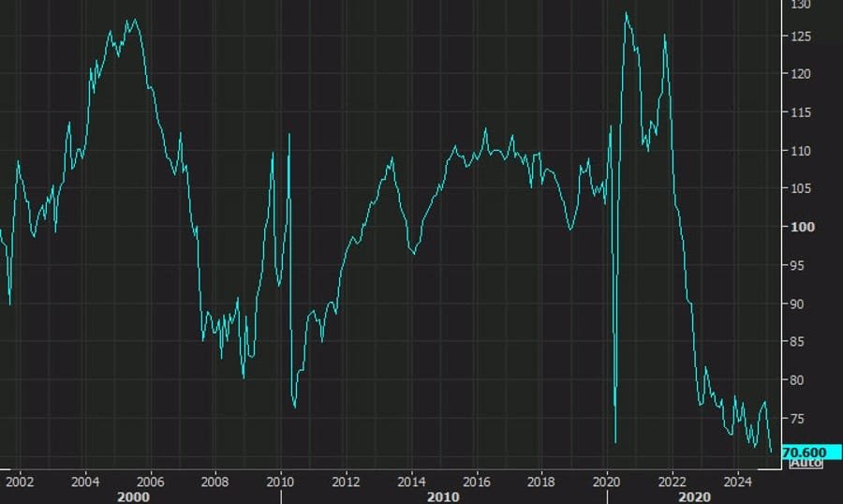Select the 2024 x-axis year label

tap(737, 482)
